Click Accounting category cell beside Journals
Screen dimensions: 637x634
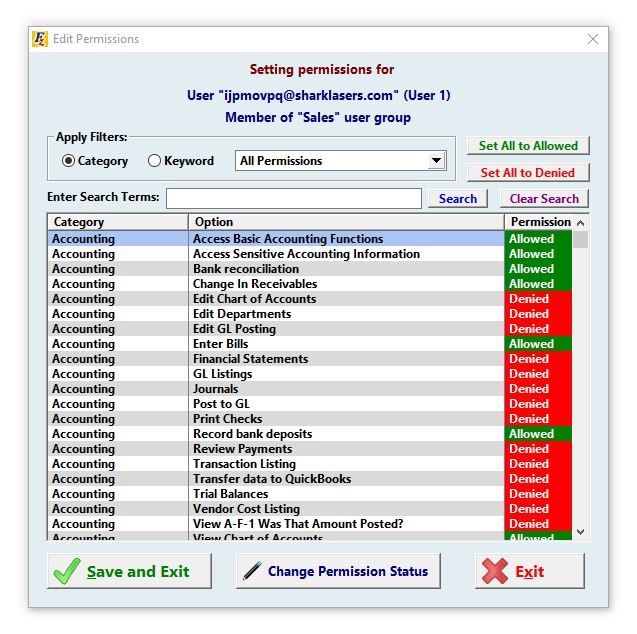pyautogui.click(x=118, y=389)
